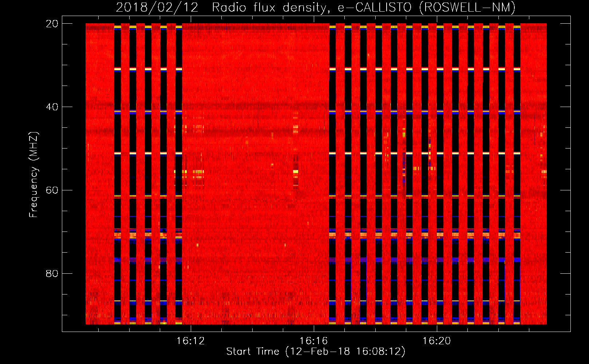589x364 pixels.
Task: Click the 40 frequency tick label
Action: click(52, 107)
